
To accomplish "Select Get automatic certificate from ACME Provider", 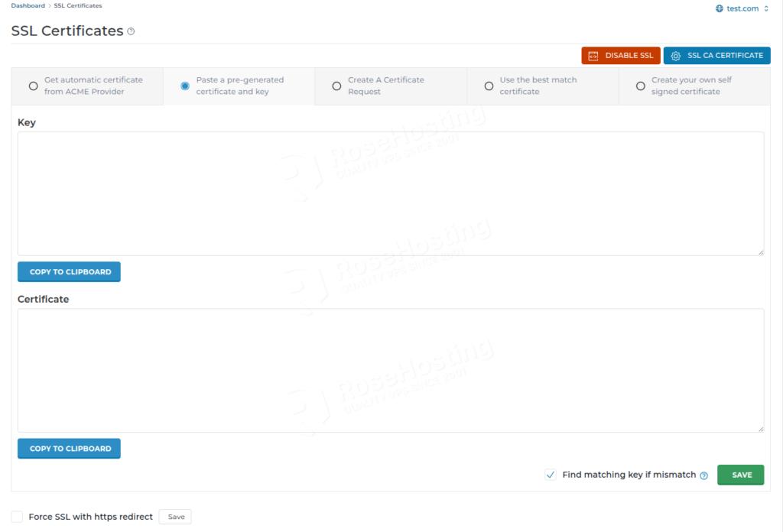I will [34, 86].
